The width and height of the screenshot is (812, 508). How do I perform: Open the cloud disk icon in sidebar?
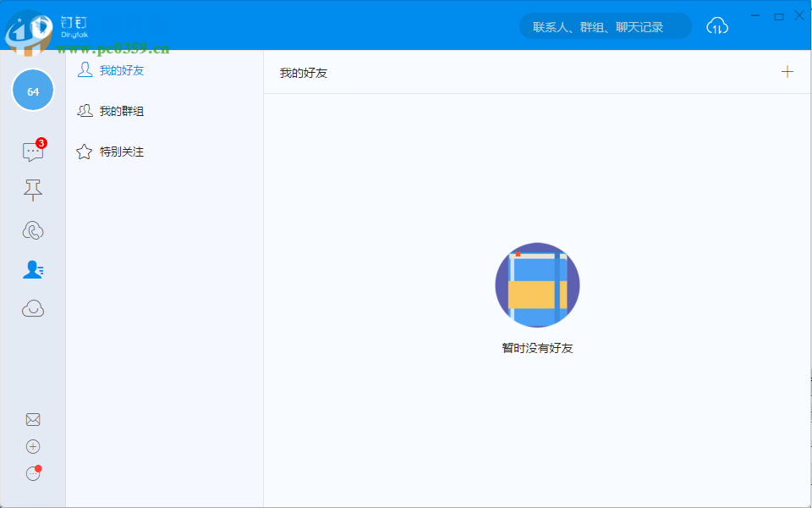(x=33, y=309)
